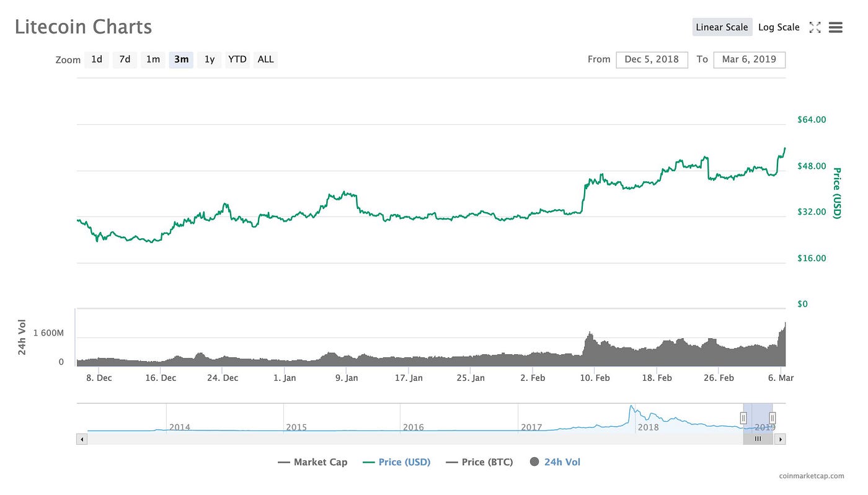Screen dimensions: 868x495
Task: Click the right navigator range handle
Action: [x=773, y=419]
